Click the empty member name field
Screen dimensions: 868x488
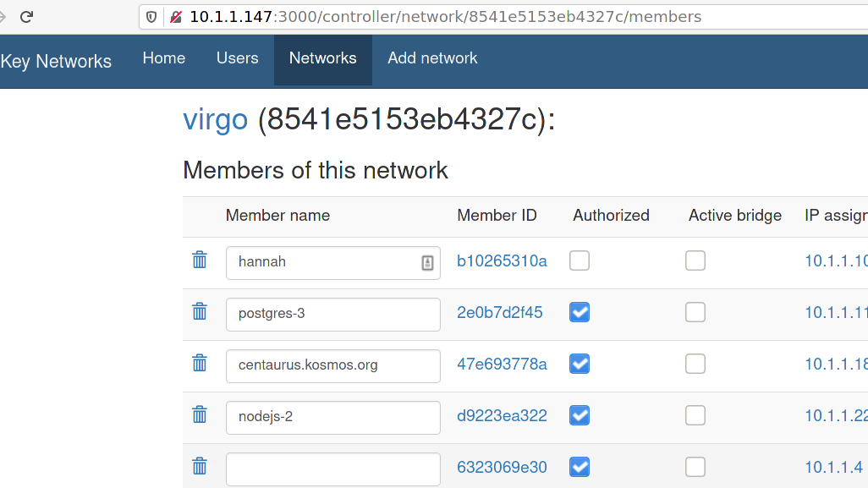332,469
